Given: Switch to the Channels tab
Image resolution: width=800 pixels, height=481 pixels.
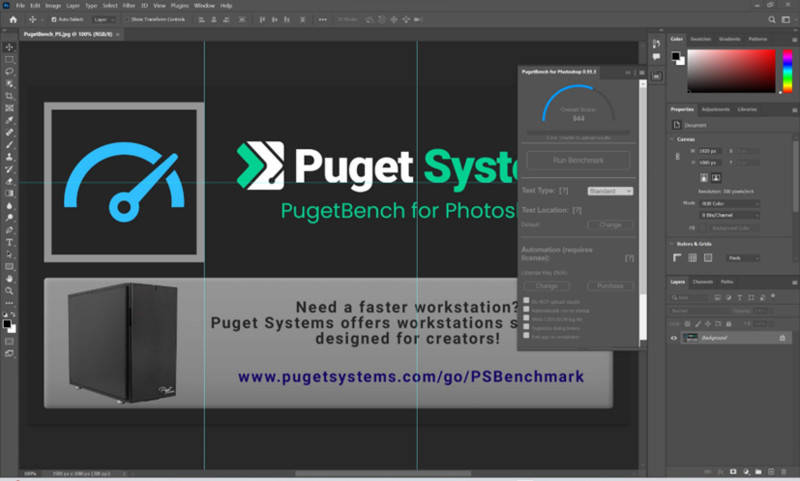Looking at the screenshot, I should (x=703, y=282).
